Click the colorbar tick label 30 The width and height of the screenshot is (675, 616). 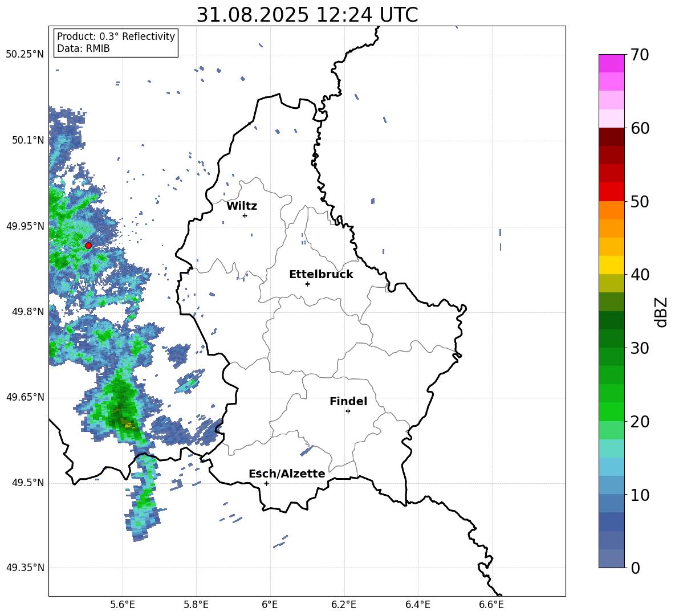point(640,348)
